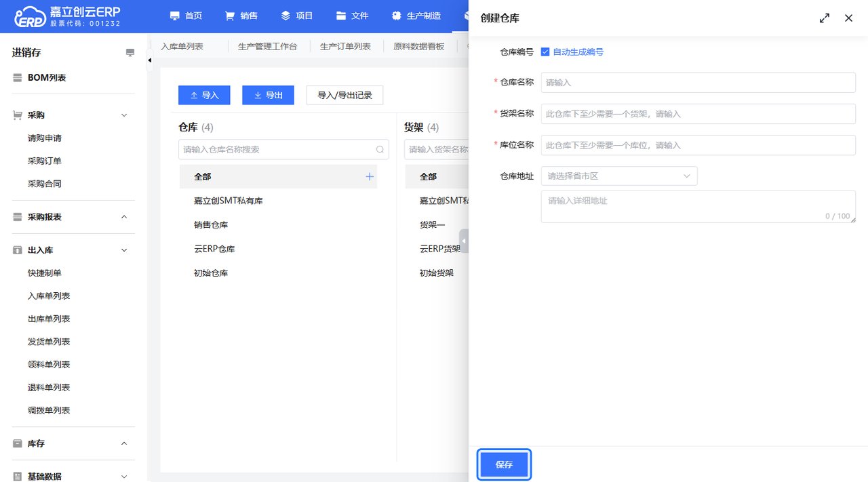
Task: Click the 库存 icon
Action: point(18,443)
